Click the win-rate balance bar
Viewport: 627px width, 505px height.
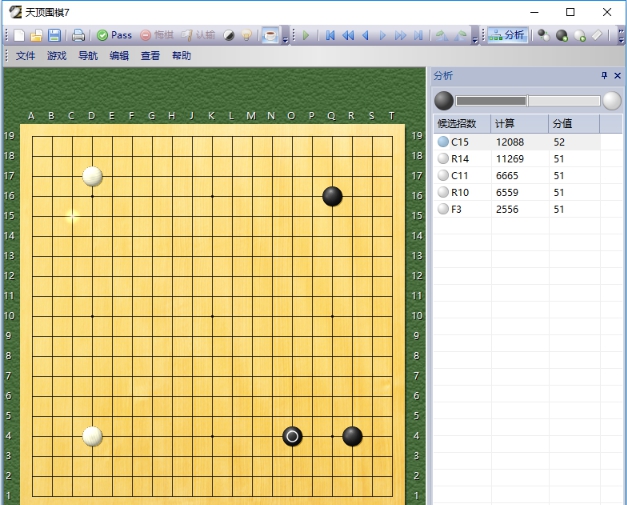coord(528,101)
